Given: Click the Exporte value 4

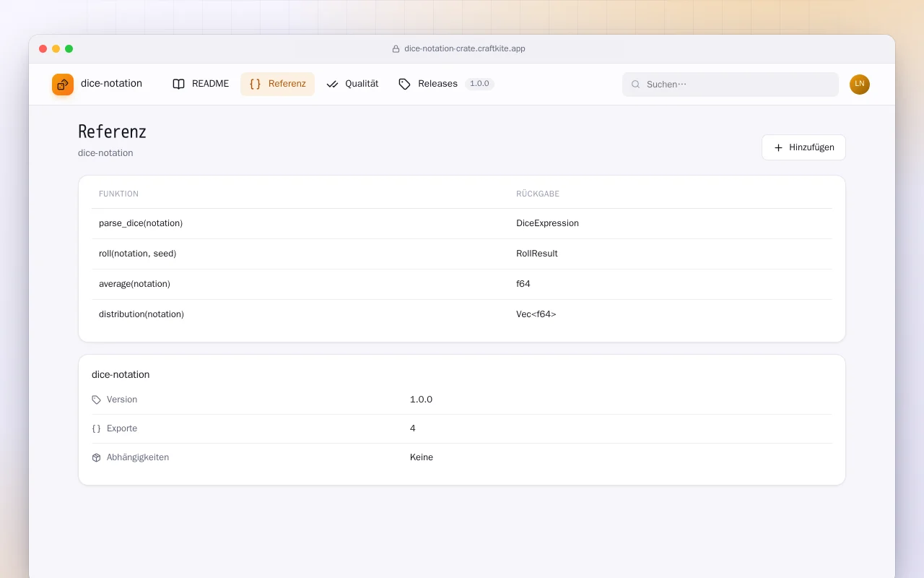Looking at the screenshot, I should pyautogui.click(x=413, y=428).
